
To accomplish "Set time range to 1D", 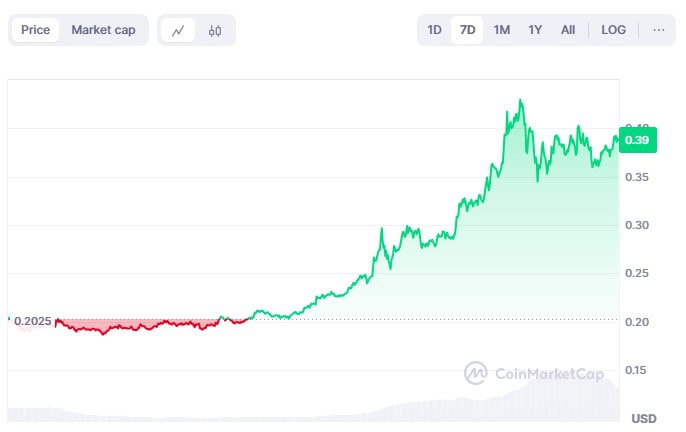I will click(x=434, y=30).
